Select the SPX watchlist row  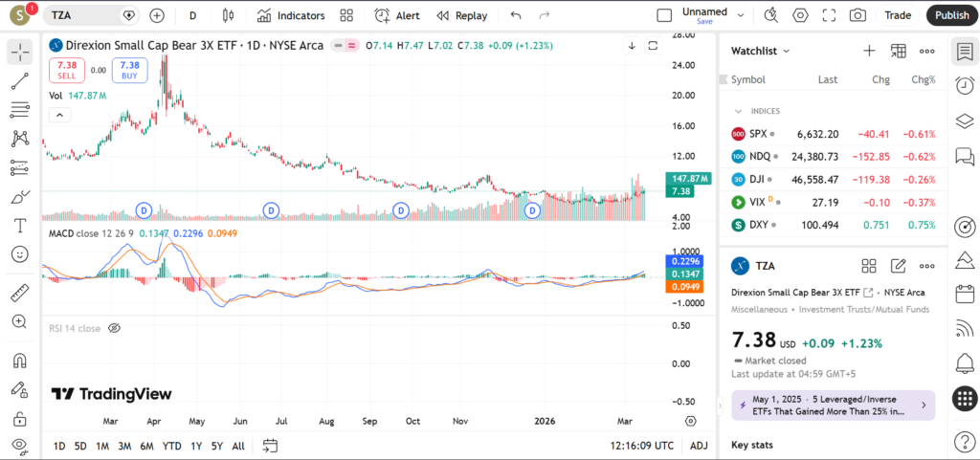click(x=831, y=134)
